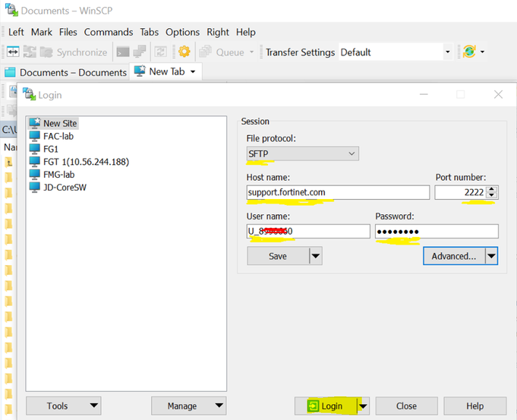Expand the Queue dropdown arrow
The width and height of the screenshot is (517, 420).
[251, 52]
